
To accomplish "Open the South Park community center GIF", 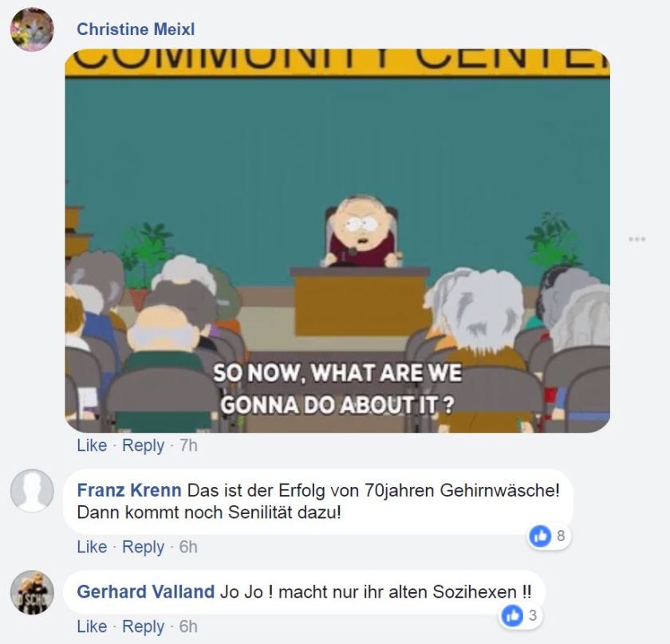I will 337,241.
